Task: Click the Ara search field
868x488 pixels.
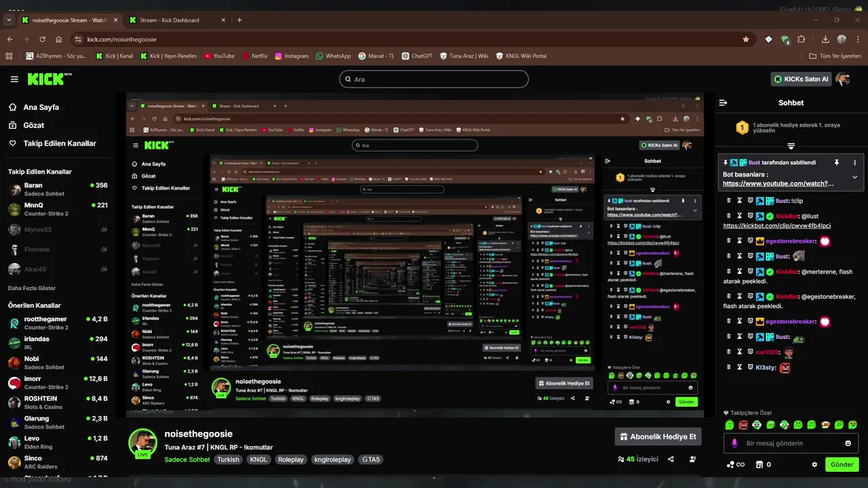Action: click(434, 79)
